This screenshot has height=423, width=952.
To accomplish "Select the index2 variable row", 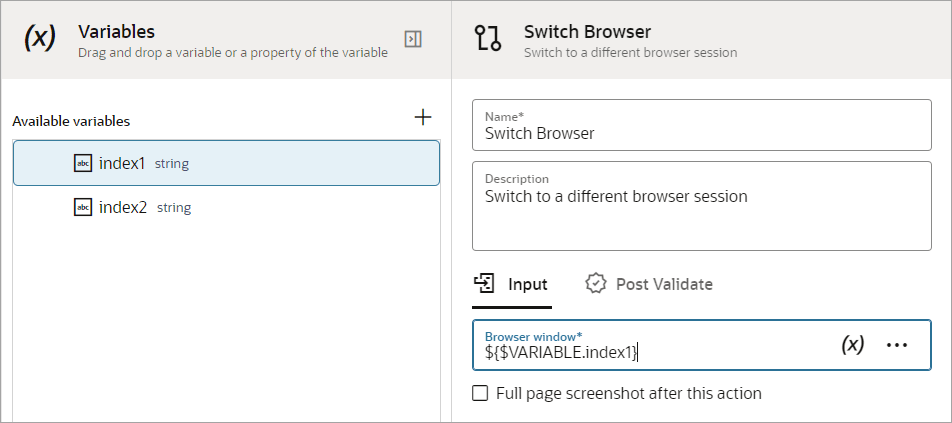I will (226, 207).
